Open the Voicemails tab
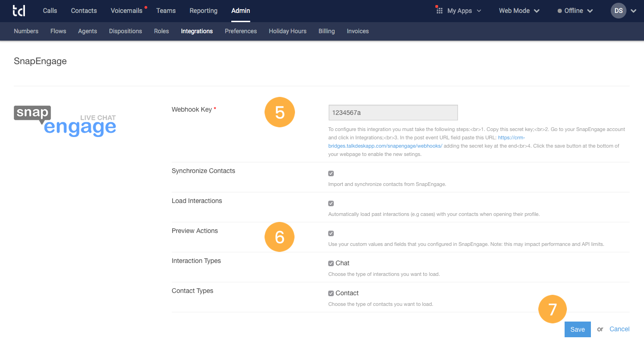644x346 pixels. pos(126,11)
